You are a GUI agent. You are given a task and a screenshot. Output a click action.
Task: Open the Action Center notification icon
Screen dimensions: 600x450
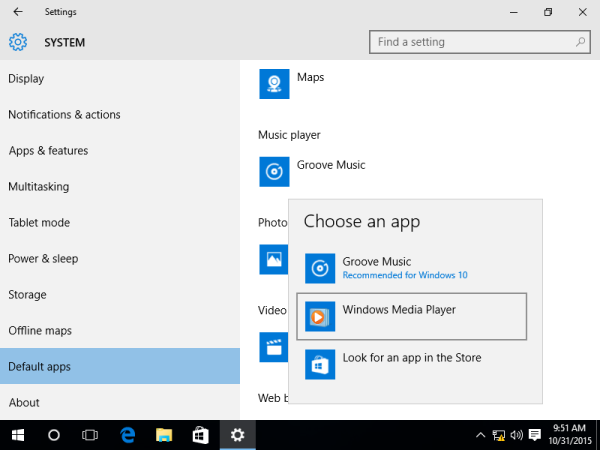click(535, 435)
